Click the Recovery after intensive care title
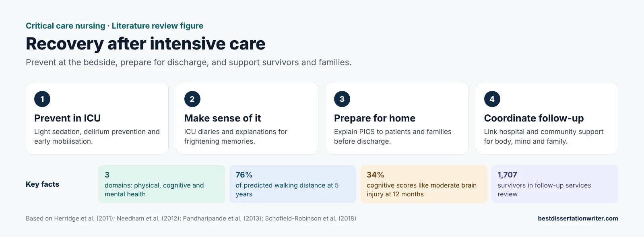Viewport: 644px width, 237px height. click(x=145, y=43)
